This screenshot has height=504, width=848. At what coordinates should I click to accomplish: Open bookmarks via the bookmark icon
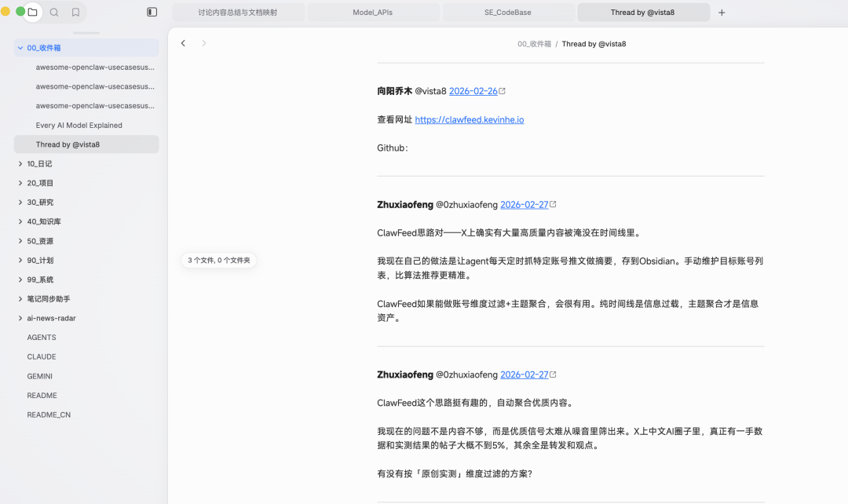point(75,13)
